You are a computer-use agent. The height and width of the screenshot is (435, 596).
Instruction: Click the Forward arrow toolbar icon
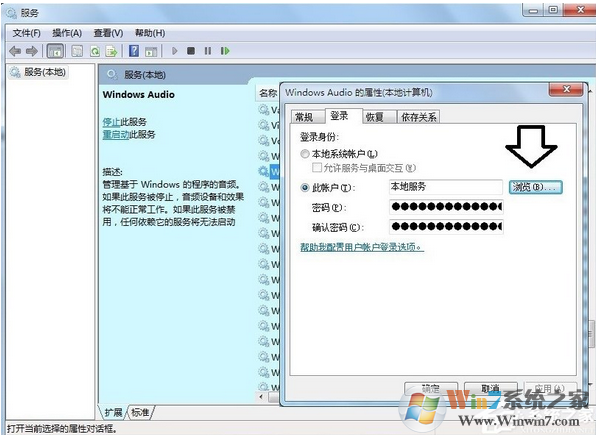click(32, 51)
